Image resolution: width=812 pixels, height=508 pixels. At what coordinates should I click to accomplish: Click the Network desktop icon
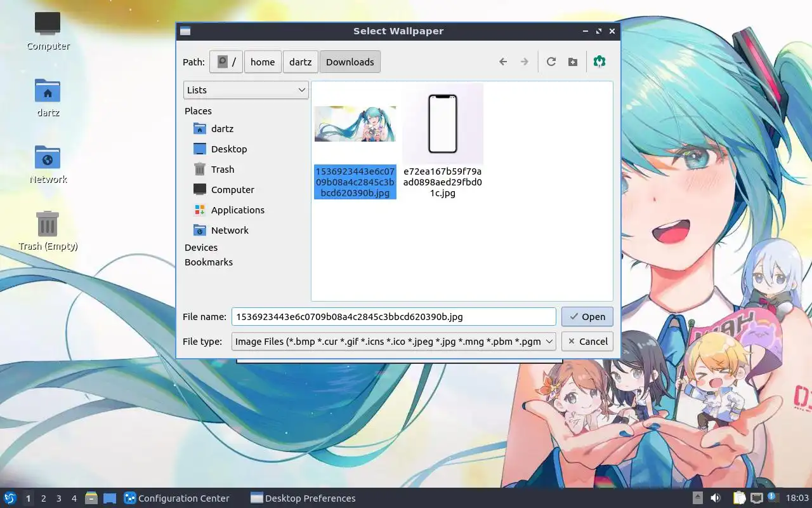48,164
